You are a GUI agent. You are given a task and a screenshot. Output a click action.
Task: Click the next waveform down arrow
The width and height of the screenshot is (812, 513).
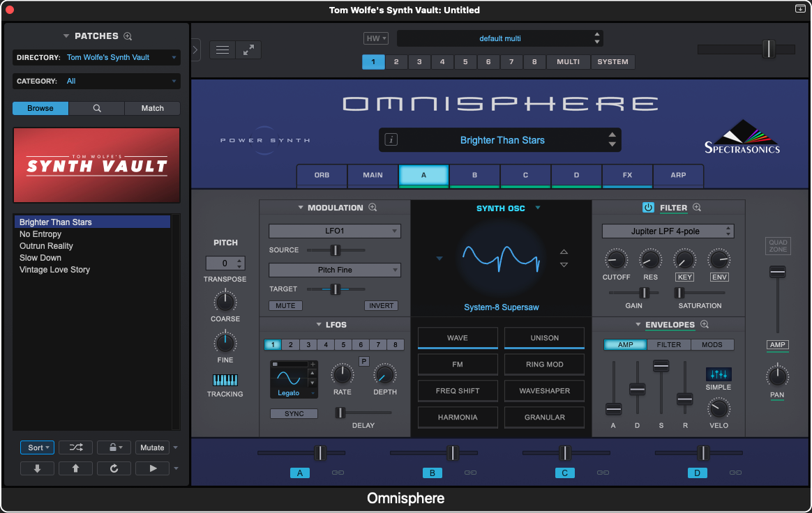click(564, 265)
